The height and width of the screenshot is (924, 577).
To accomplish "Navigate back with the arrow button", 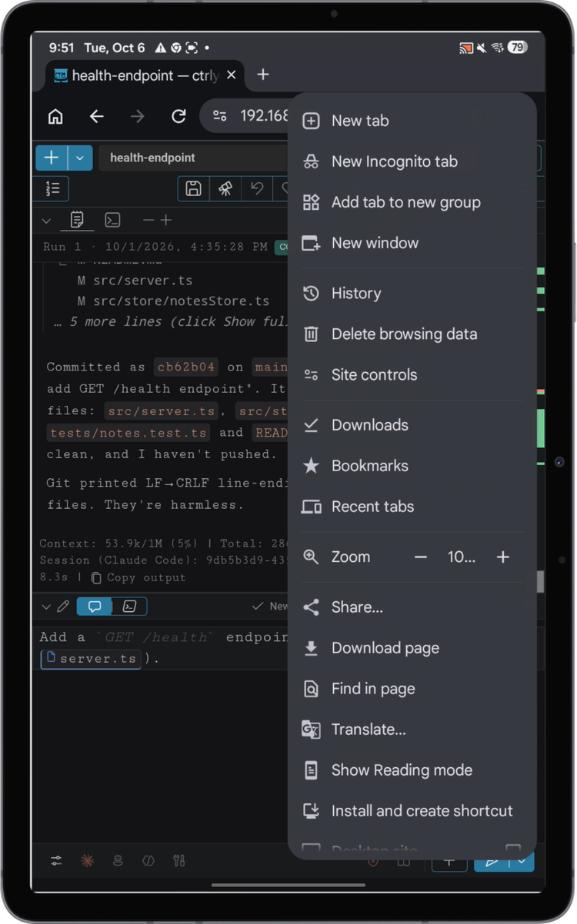I will [x=96, y=116].
